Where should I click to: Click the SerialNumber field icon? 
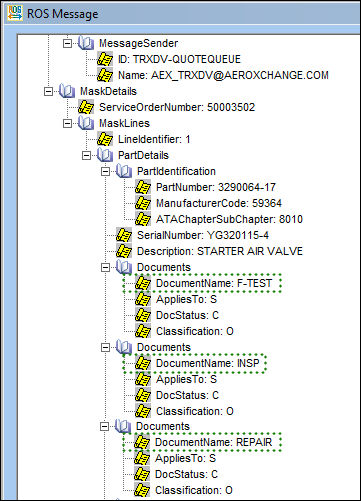[124, 235]
